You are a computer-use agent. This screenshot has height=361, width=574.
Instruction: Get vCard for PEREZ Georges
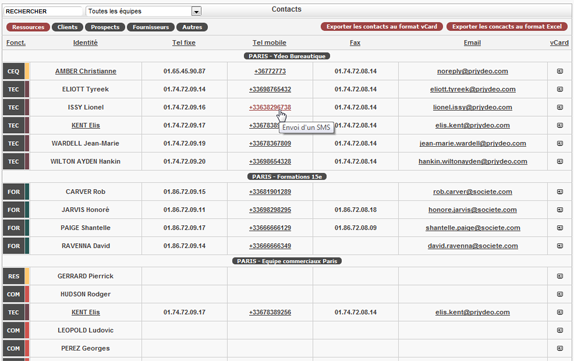pyautogui.click(x=560, y=348)
